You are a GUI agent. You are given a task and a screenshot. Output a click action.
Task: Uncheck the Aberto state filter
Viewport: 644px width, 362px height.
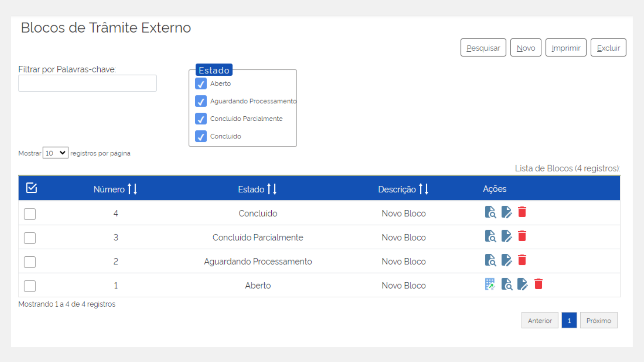point(201,84)
